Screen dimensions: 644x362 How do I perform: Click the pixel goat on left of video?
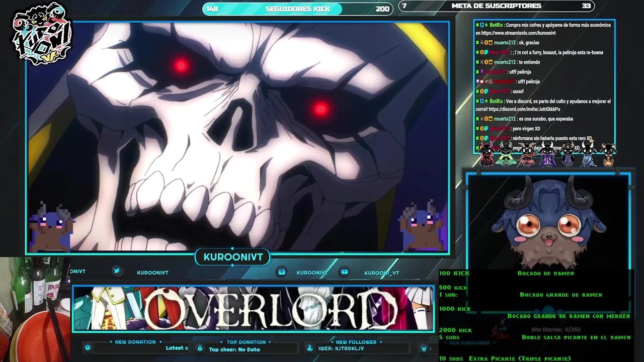pos(52,227)
